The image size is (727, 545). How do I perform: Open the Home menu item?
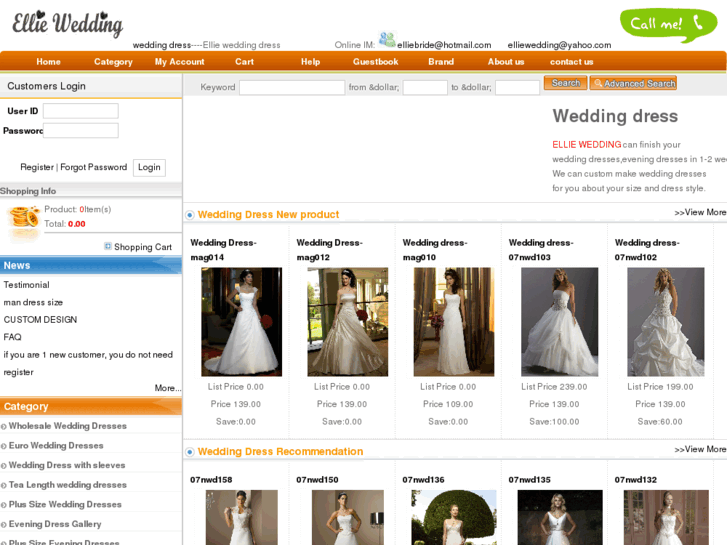[x=48, y=62]
